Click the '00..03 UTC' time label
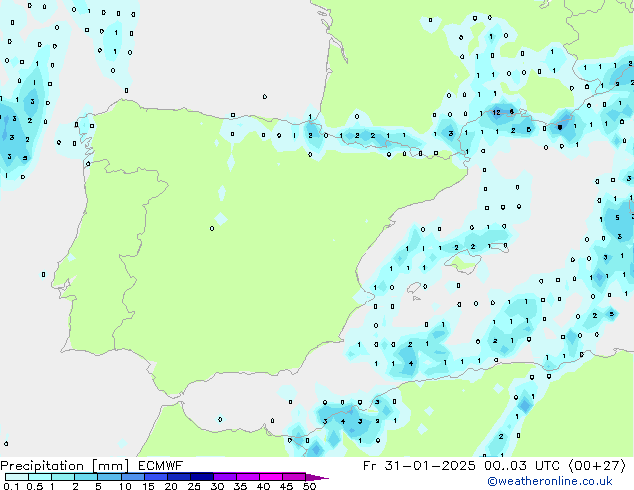Image resolution: width=634 pixels, height=490 pixels. pyautogui.click(x=522, y=466)
